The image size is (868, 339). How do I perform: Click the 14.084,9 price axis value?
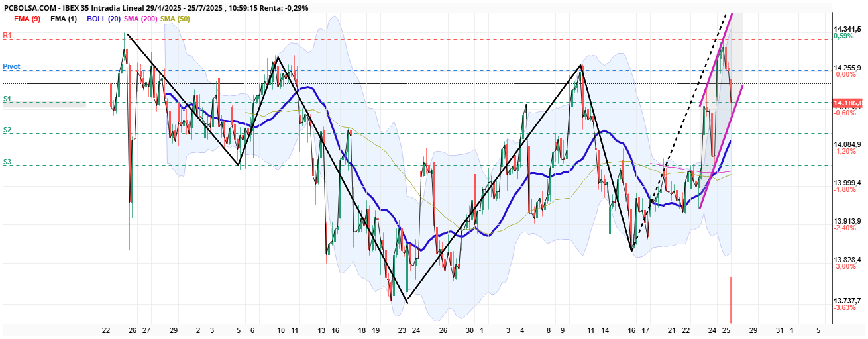click(847, 144)
